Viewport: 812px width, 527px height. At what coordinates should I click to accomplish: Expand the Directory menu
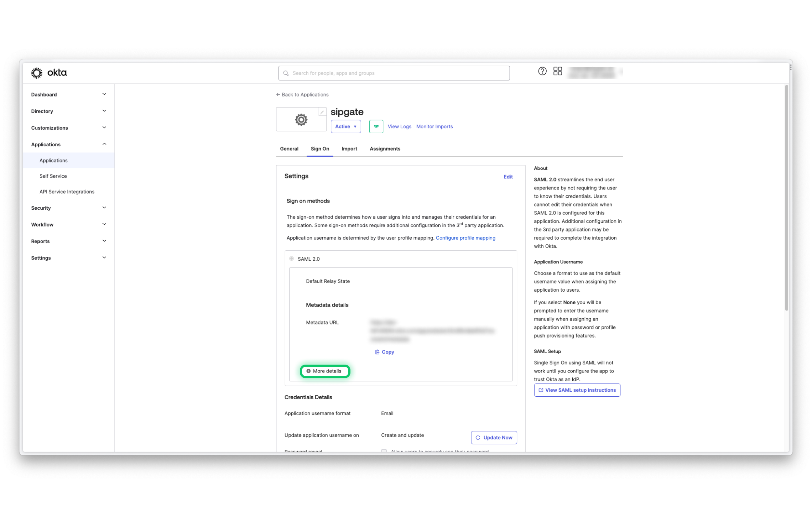(x=68, y=111)
